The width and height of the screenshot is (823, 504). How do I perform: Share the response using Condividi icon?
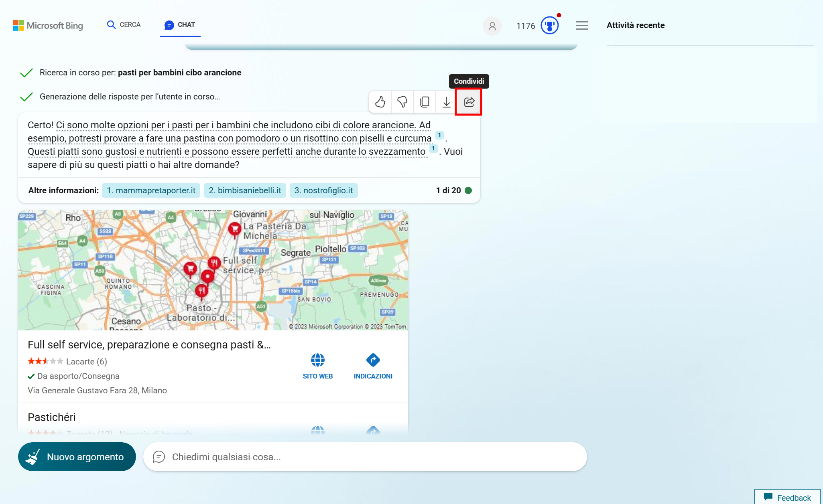pos(468,102)
